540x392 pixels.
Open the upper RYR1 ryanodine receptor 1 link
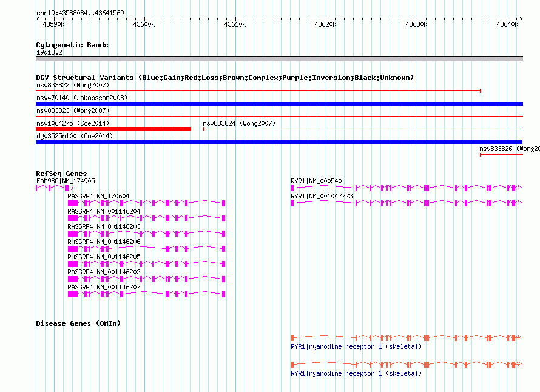(x=356, y=347)
